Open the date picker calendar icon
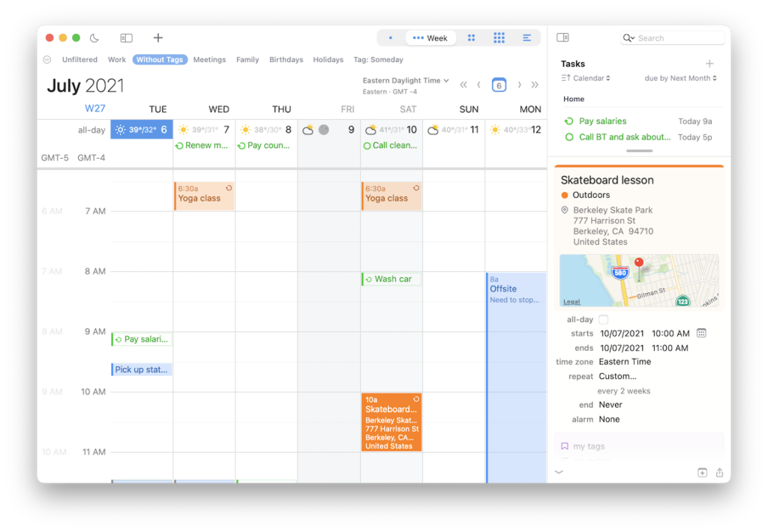Screen dimensions: 768x532 point(701,333)
